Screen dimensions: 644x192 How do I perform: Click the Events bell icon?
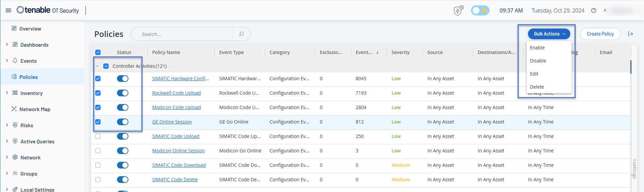[x=15, y=61]
